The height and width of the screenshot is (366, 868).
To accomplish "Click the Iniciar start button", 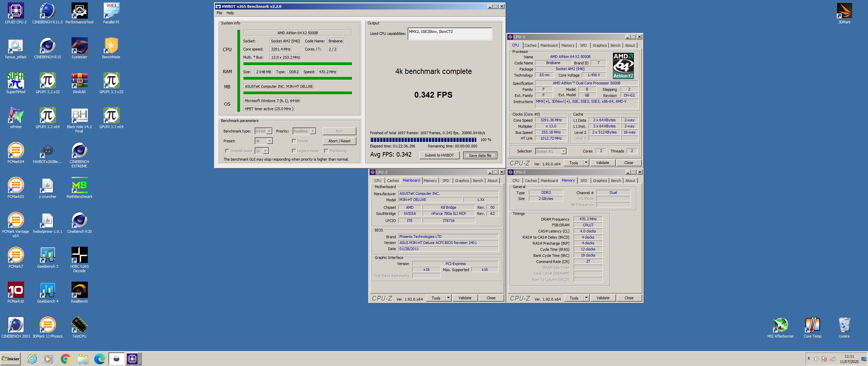I will pos(11,359).
